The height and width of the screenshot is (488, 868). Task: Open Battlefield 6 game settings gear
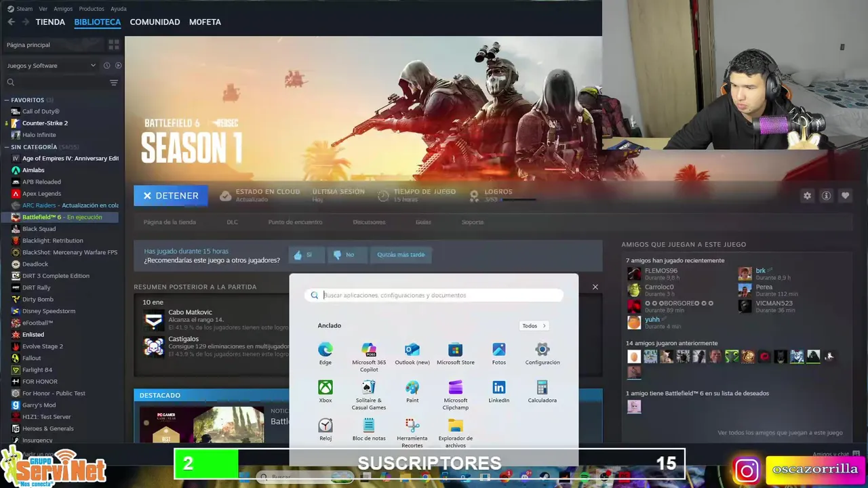click(807, 196)
